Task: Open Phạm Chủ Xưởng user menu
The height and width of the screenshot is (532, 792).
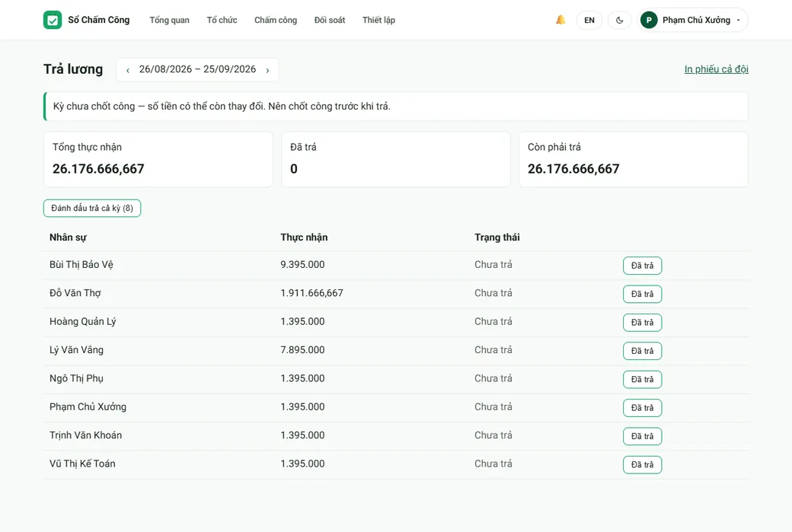Action: point(692,21)
